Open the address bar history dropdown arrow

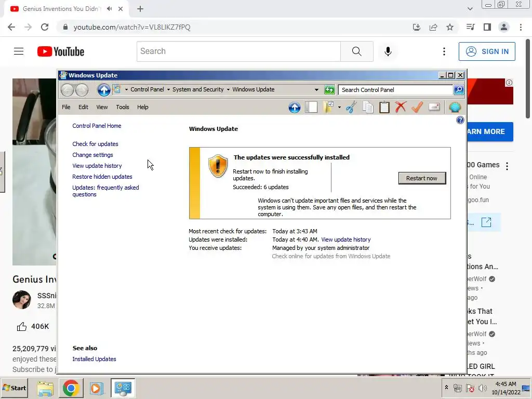click(x=316, y=90)
